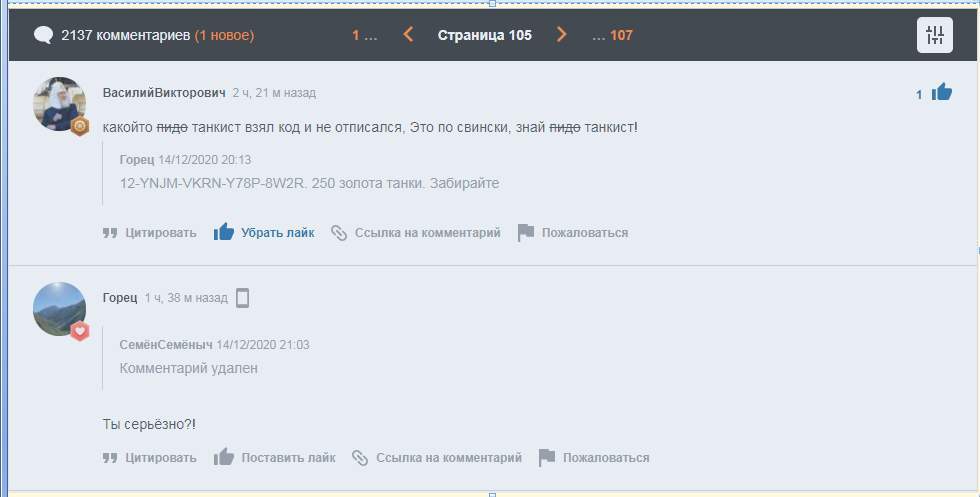Click 'Комментарий удален' quoted text
Screen dimensions: 980x497
pos(188,368)
